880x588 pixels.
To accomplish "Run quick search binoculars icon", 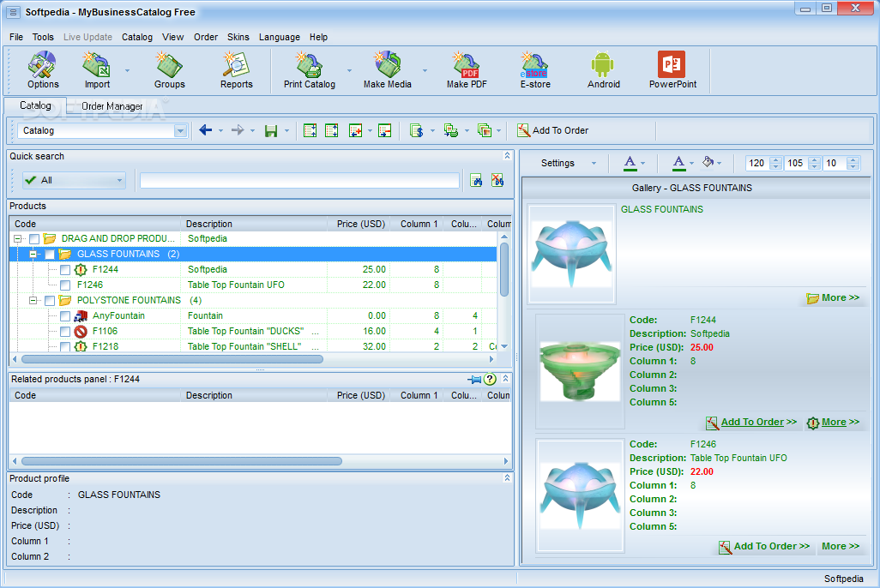I will (476, 180).
